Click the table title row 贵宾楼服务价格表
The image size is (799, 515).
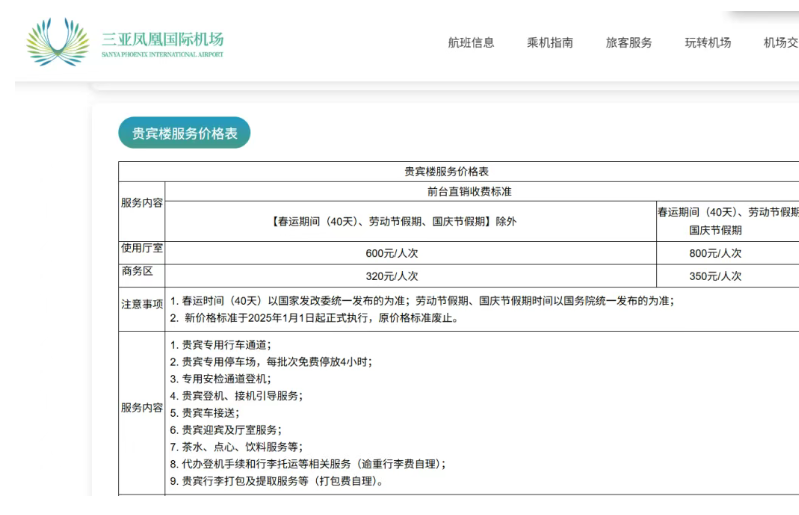[459, 171]
